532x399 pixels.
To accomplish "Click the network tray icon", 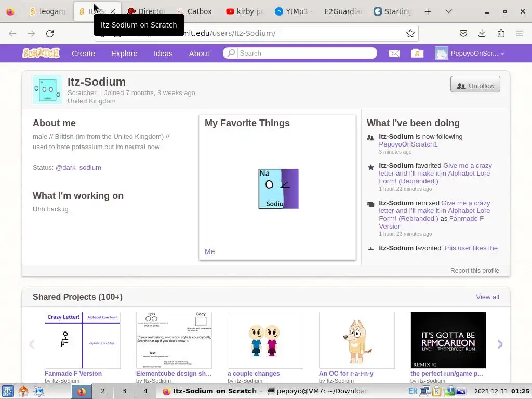I will [425, 391].
